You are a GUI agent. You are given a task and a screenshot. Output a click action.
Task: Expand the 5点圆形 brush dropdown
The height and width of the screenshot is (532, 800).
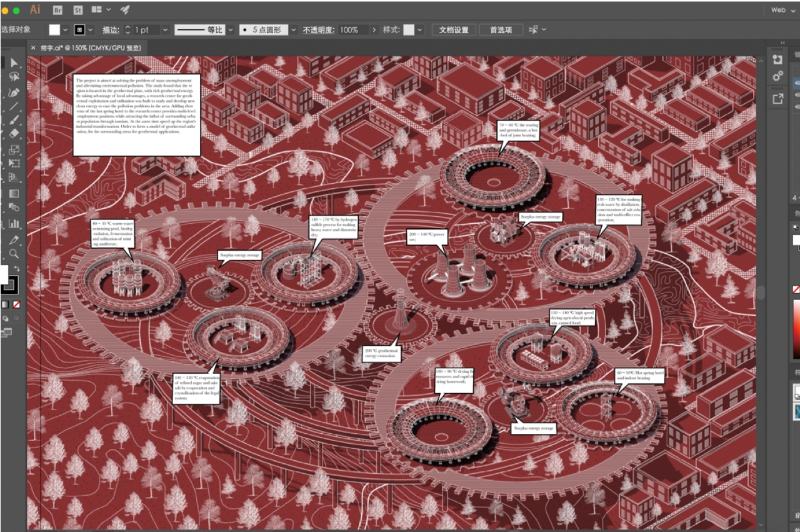tap(294, 29)
